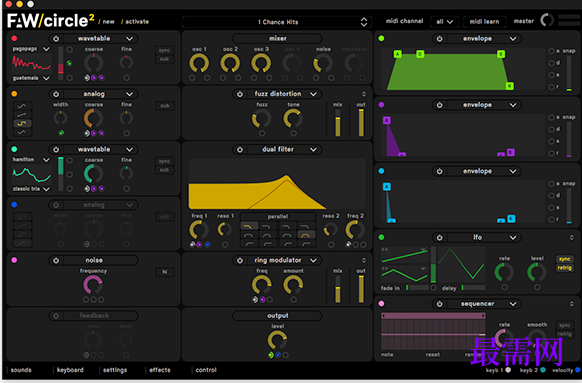This screenshot has width=582, height=383.
Task: Click the ring modulator amount knob
Action: click(x=293, y=285)
